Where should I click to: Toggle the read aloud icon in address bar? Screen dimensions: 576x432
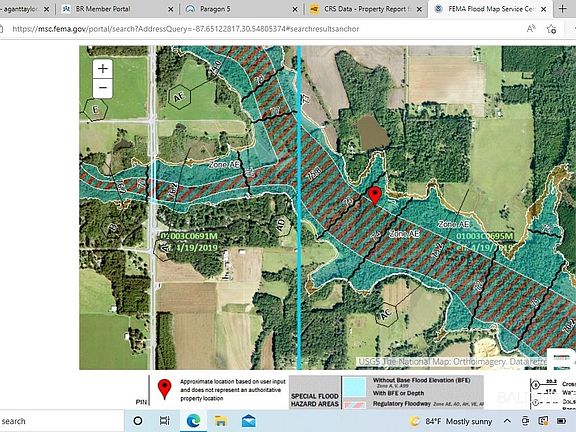point(531,29)
